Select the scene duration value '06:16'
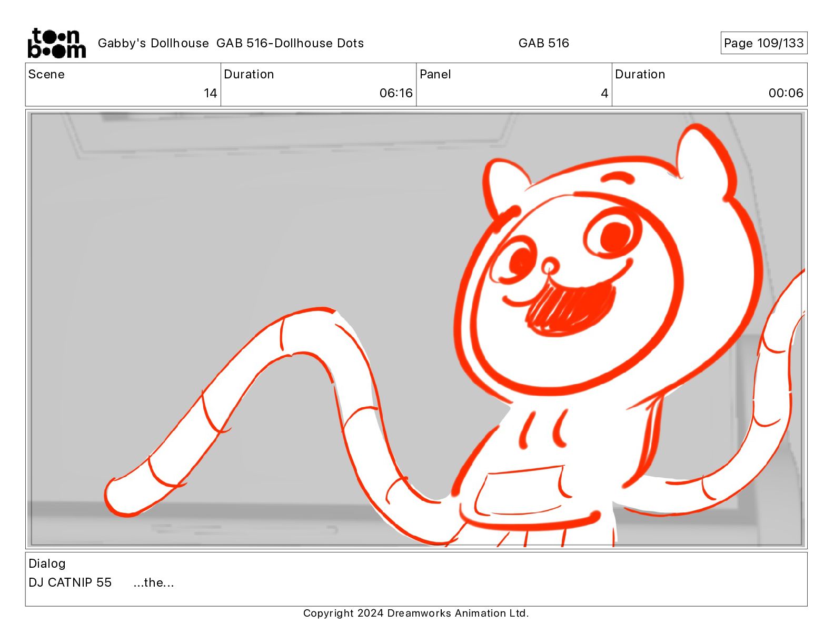 [x=396, y=93]
